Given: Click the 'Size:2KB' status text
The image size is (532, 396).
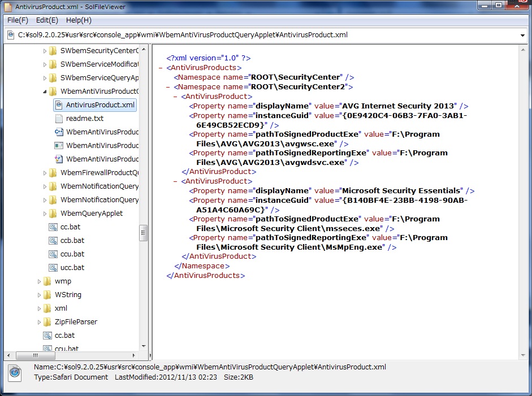Looking at the screenshot, I should pyautogui.click(x=239, y=377).
